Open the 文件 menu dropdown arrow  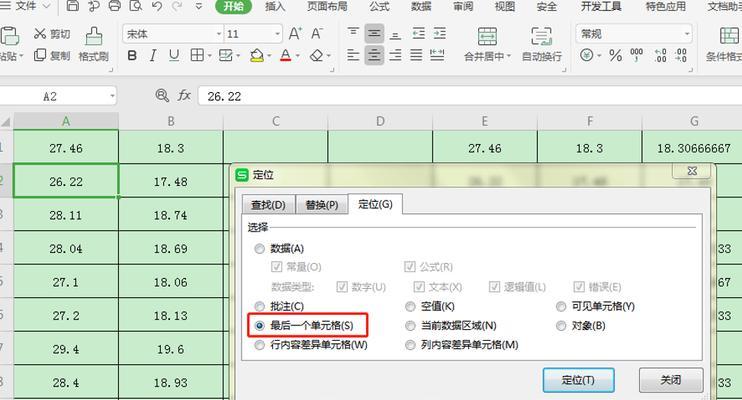(46, 6)
